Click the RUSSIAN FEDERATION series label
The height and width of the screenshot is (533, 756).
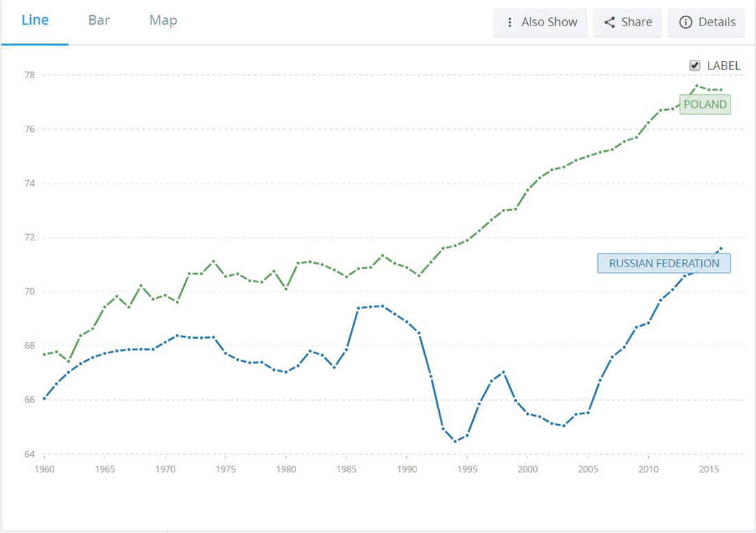coord(664,263)
